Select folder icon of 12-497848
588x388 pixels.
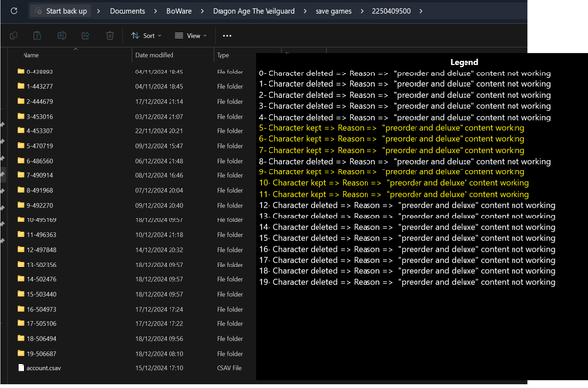pyautogui.click(x=21, y=249)
